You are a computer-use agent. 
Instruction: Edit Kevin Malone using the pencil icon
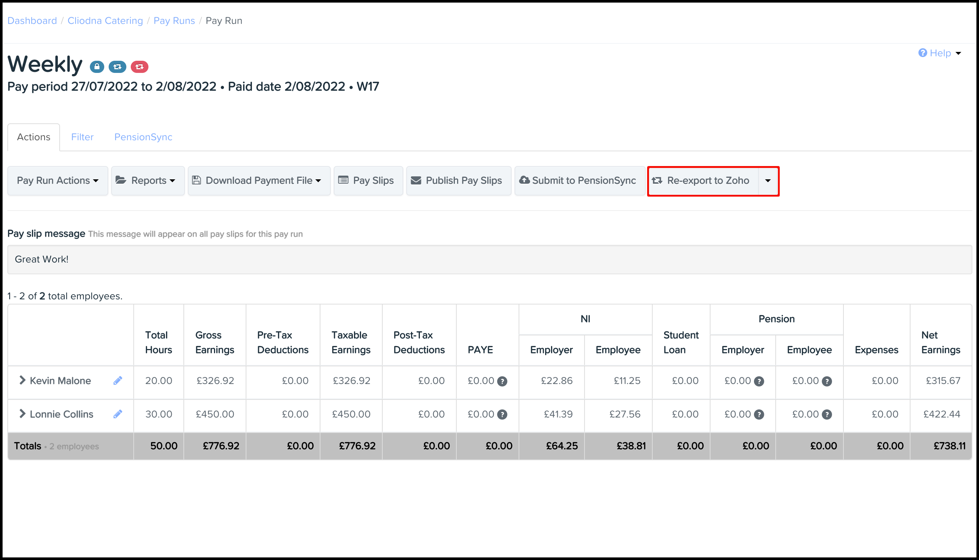pyautogui.click(x=118, y=380)
